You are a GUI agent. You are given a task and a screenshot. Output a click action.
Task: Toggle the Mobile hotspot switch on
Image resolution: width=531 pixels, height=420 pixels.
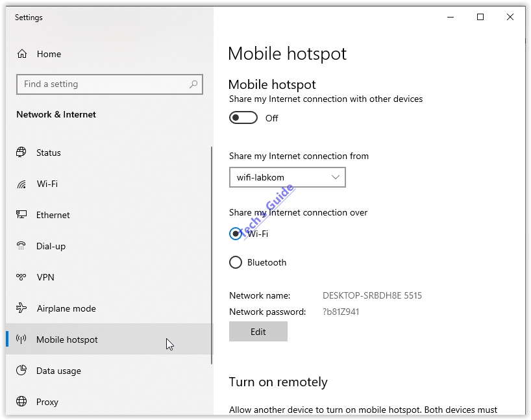click(243, 117)
